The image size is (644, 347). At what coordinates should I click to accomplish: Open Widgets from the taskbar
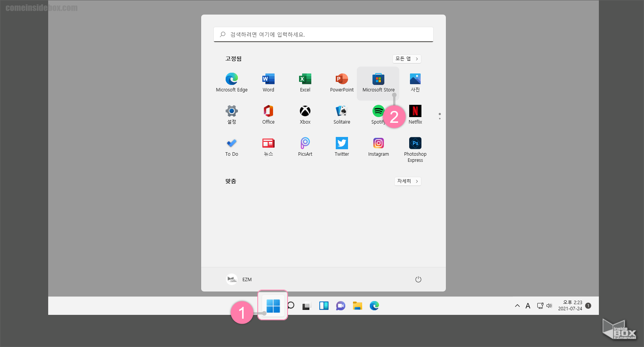pyautogui.click(x=324, y=306)
